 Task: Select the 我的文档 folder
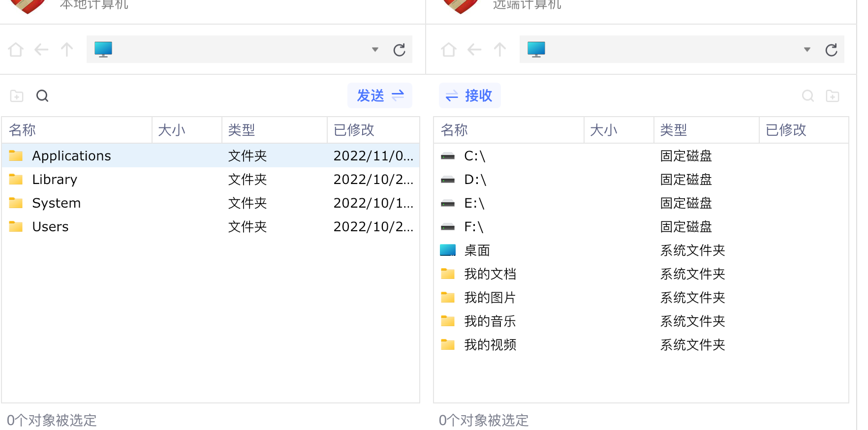[x=641, y=274]
